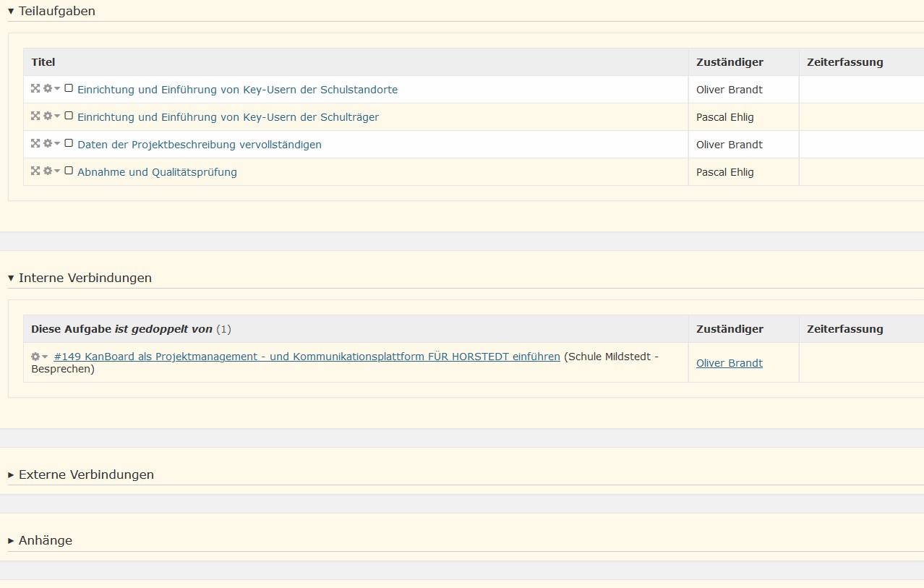
Task: Click drag handle icon for Key-Usern der Schulstandorte subtask
Action: coord(35,88)
